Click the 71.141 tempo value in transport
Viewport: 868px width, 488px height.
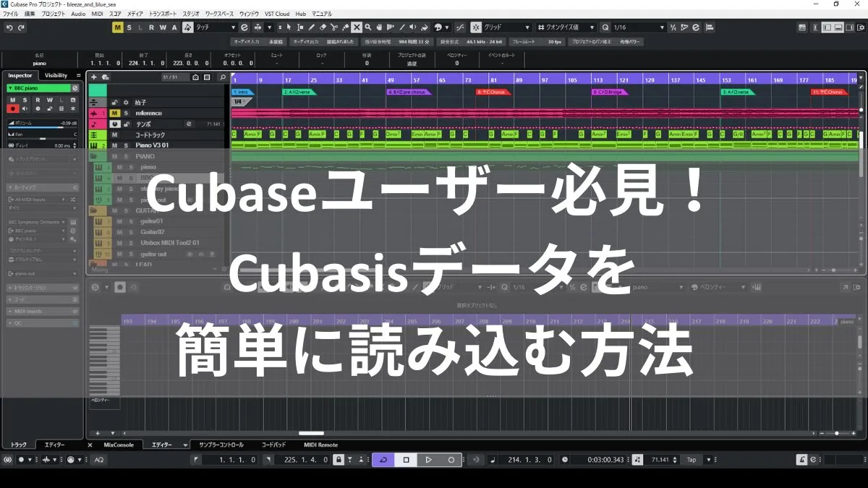(659, 460)
